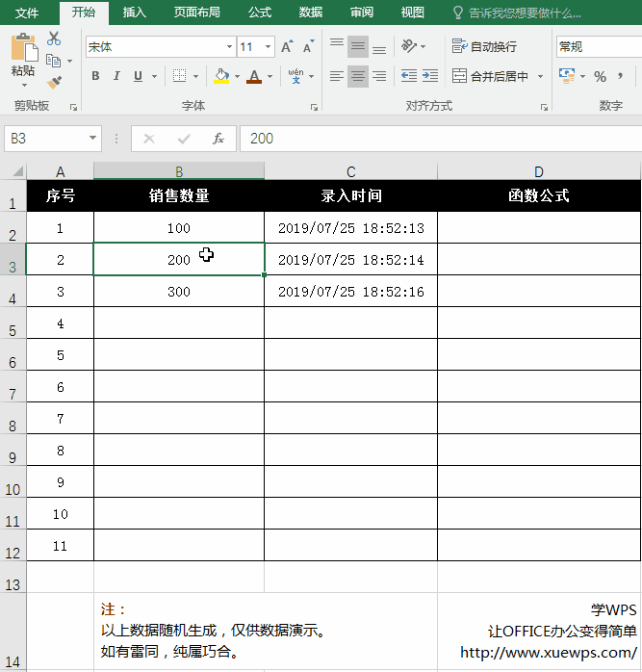Switch to the 插入 tab

point(135,13)
